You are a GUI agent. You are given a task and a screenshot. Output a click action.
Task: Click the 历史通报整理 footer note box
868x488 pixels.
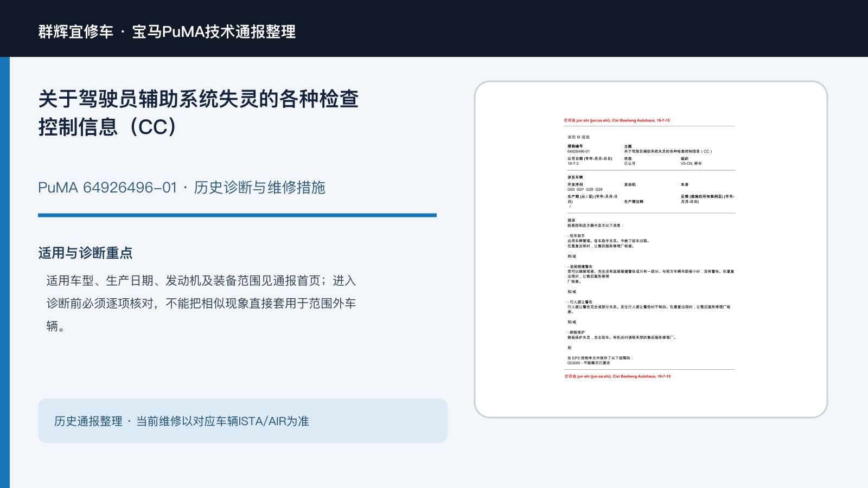coord(242,421)
